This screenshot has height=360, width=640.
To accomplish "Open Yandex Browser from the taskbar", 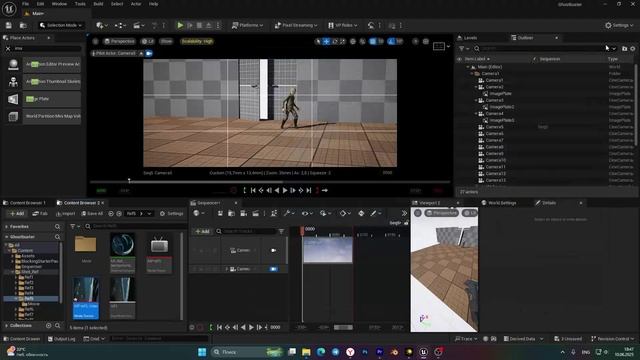I will [350, 352].
